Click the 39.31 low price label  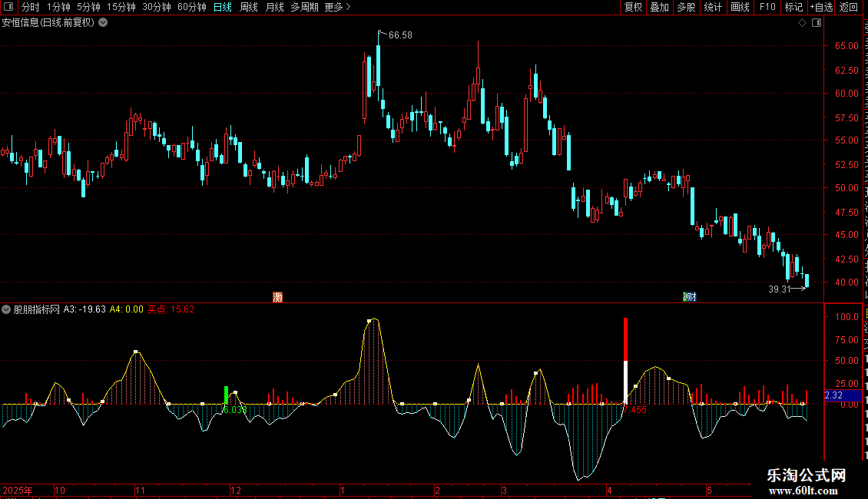pyautogui.click(x=780, y=289)
